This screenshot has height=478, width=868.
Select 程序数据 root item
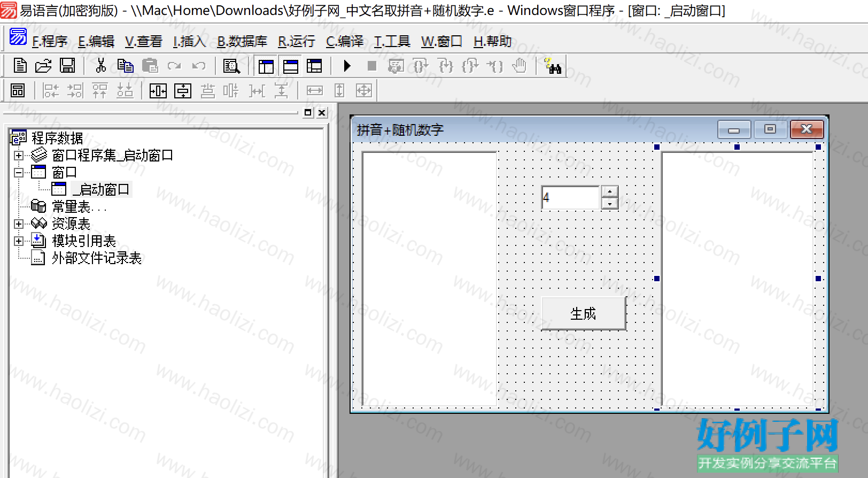(x=57, y=138)
